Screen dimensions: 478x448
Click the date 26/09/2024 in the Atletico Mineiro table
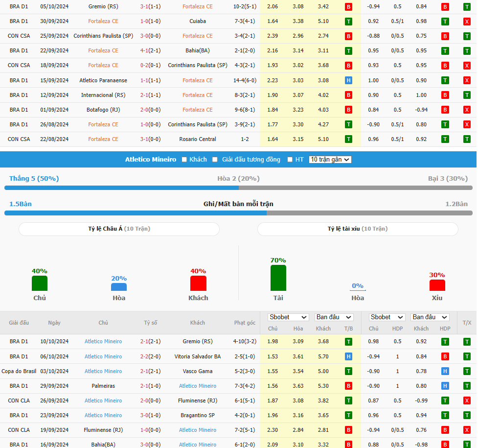click(x=54, y=401)
